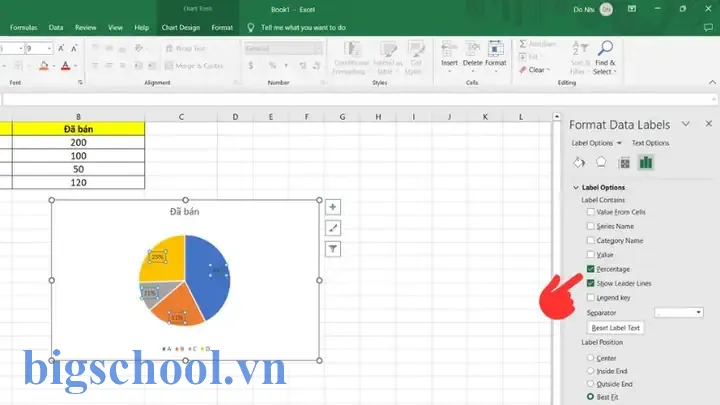720x405 pixels.
Task: Open the font size dropdown
Action: 49,48
